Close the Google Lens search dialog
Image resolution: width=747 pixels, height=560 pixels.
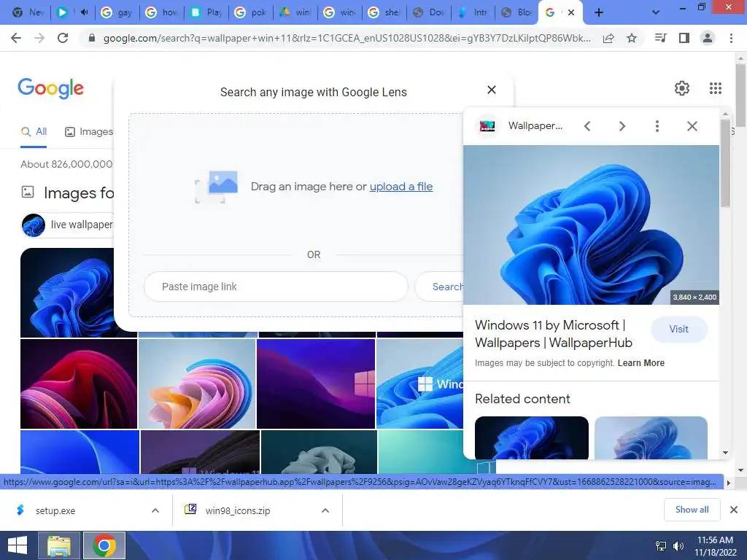[x=492, y=90]
